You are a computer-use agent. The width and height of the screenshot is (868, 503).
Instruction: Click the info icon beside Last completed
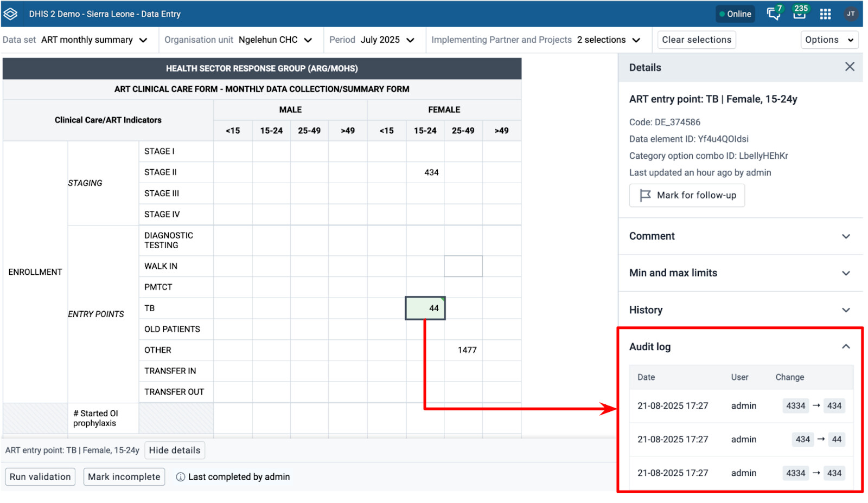pyautogui.click(x=181, y=477)
